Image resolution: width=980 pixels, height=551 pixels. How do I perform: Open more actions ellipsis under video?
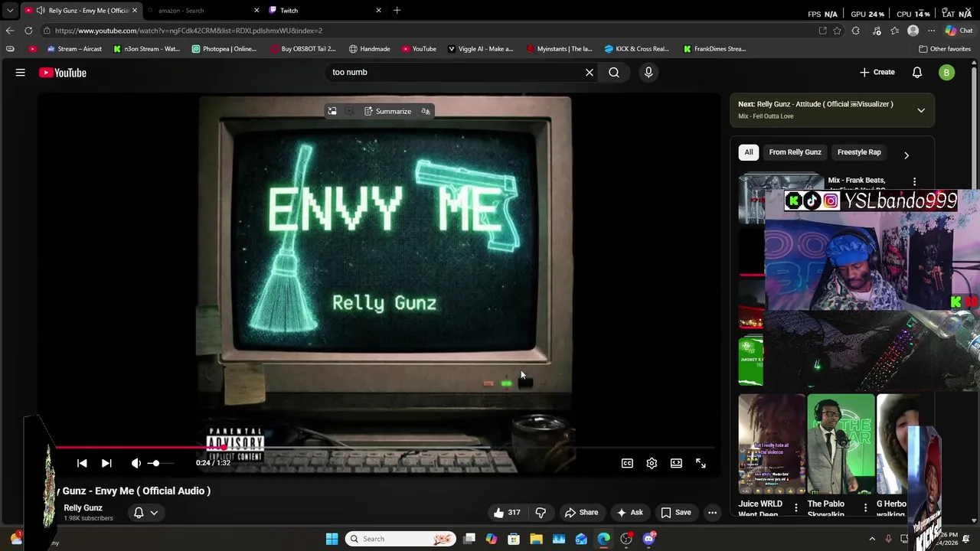pos(712,513)
